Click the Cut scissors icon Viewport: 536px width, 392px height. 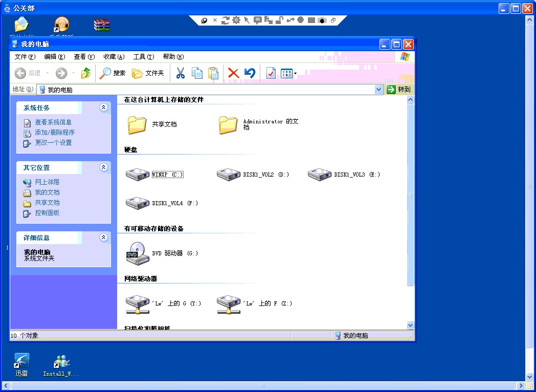click(180, 73)
